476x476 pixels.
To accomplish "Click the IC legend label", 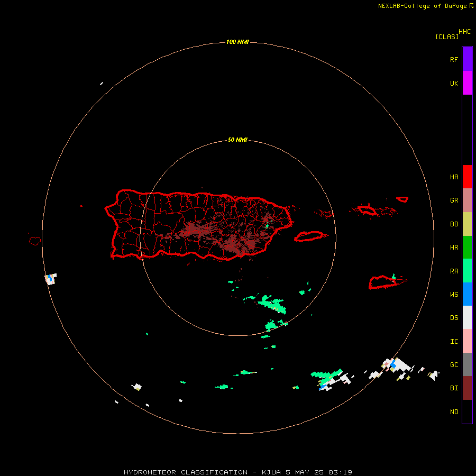I will (x=454, y=342).
